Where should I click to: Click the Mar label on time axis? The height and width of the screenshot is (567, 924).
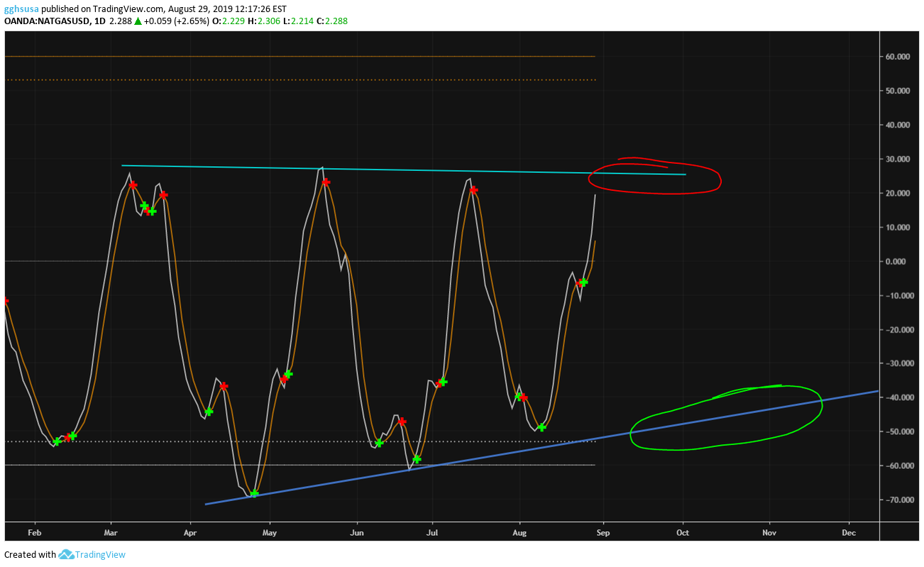click(110, 532)
